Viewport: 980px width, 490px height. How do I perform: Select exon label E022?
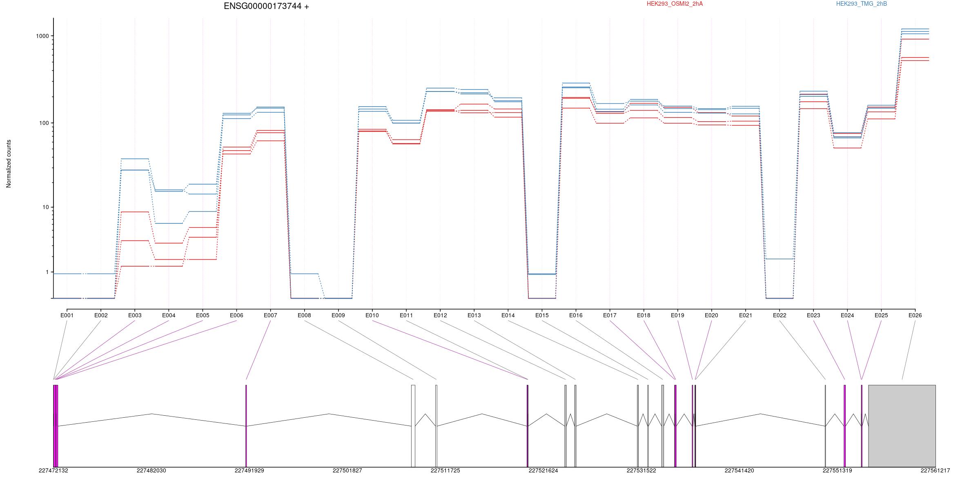point(780,315)
